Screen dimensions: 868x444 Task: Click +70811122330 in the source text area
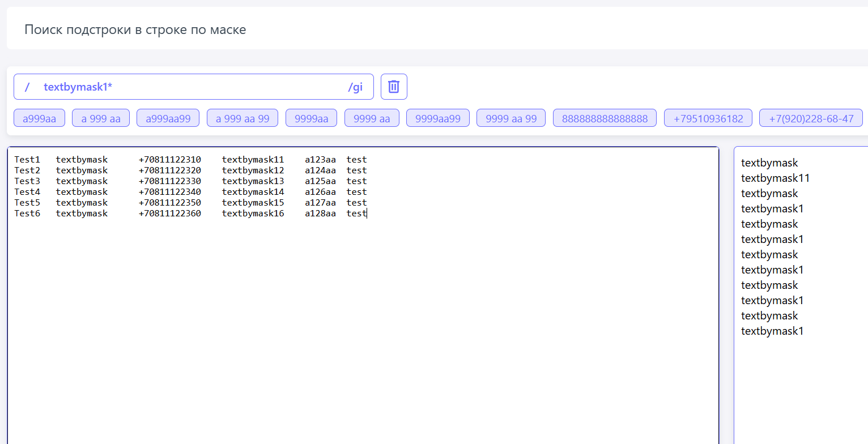pyautogui.click(x=169, y=181)
